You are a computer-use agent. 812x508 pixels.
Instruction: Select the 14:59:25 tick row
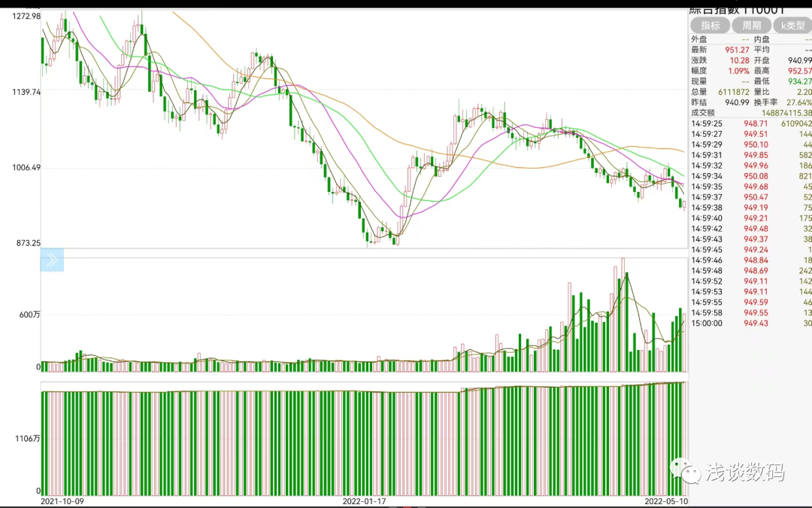click(x=751, y=123)
